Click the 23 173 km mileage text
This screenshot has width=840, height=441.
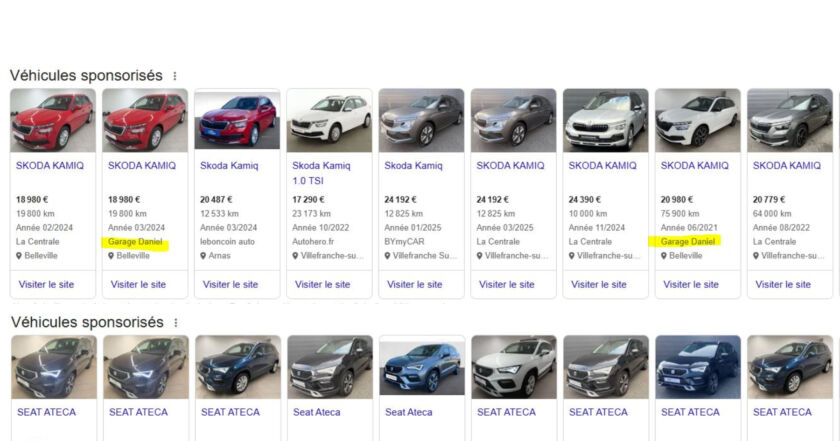(x=312, y=214)
